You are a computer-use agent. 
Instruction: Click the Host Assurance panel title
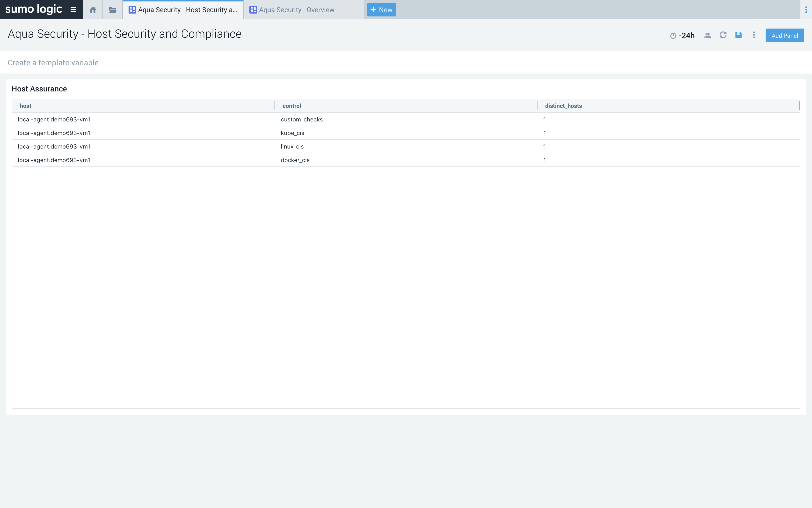(x=39, y=89)
